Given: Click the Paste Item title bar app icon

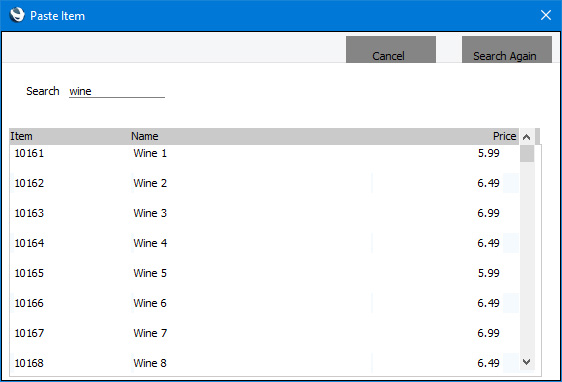Looking at the screenshot, I should 17,15.
